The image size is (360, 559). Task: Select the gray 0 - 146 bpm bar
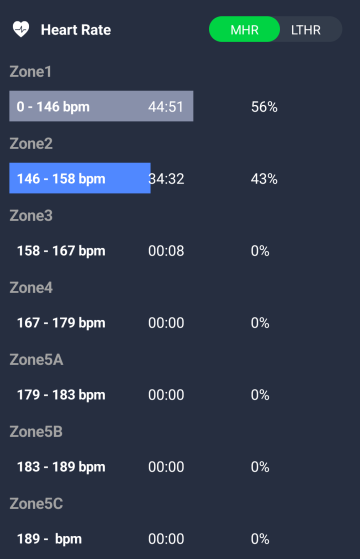click(101, 106)
